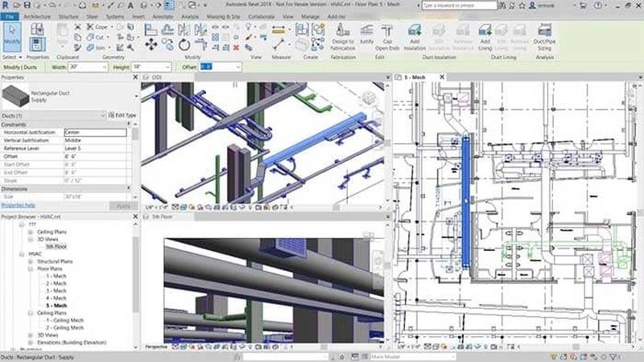The height and width of the screenshot is (362, 644).
Task: Open the Width dropdown in options bar
Action: (104, 67)
